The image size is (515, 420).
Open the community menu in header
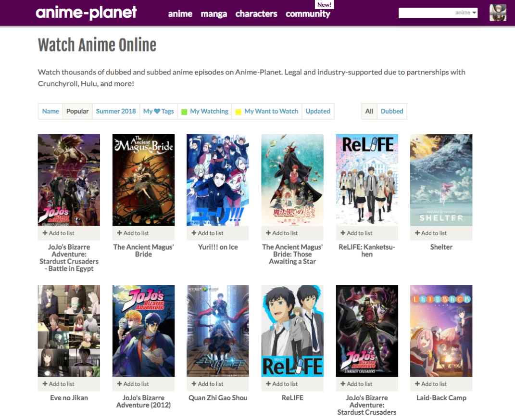coord(308,14)
